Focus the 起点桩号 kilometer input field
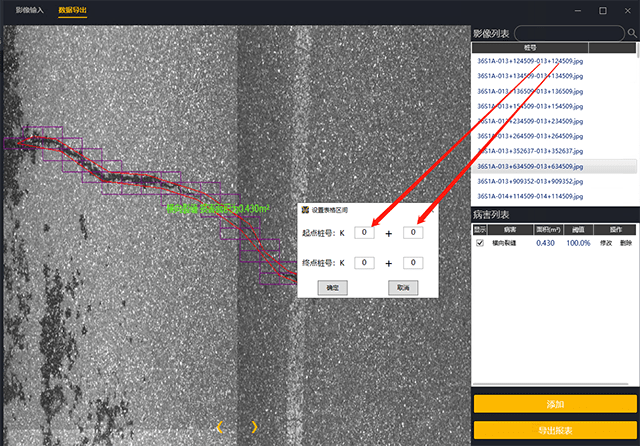The width and height of the screenshot is (640, 446). [x=366, y=233]
